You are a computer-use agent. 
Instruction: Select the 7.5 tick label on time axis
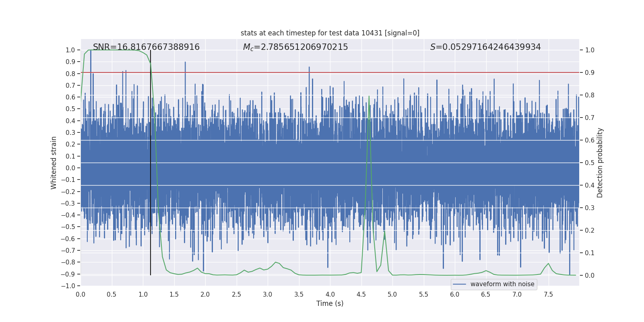click(x=548, y=295)
